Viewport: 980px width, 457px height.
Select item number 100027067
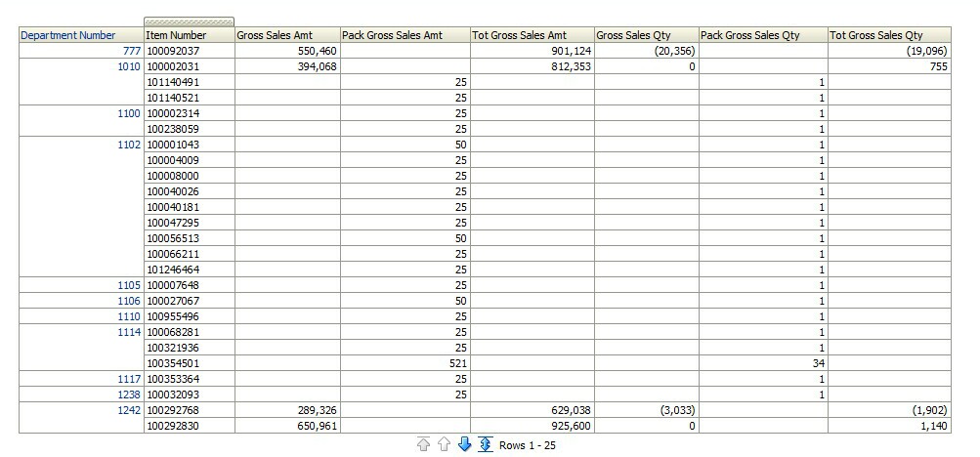click(173, 301)
